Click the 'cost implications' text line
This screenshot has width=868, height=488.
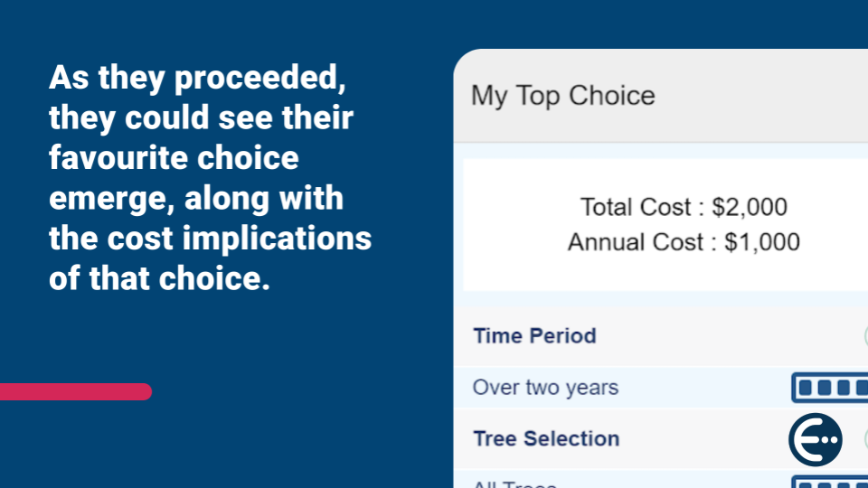[210, 239]
